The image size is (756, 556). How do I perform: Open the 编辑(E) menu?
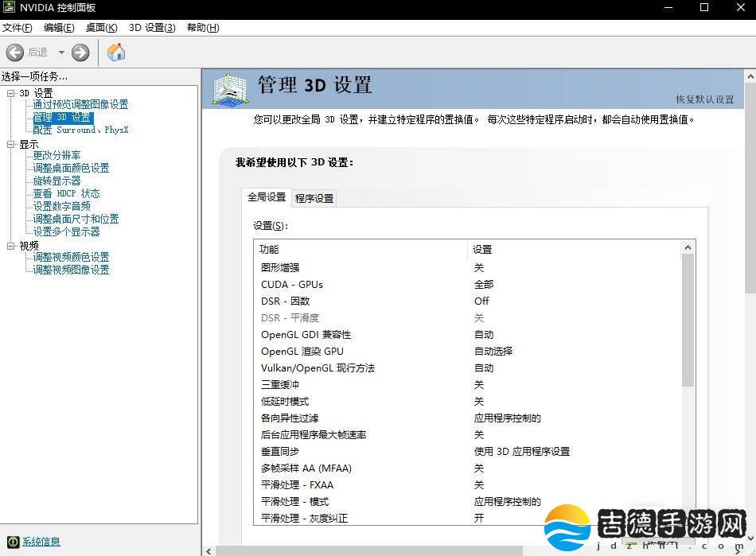click(59, 28)
